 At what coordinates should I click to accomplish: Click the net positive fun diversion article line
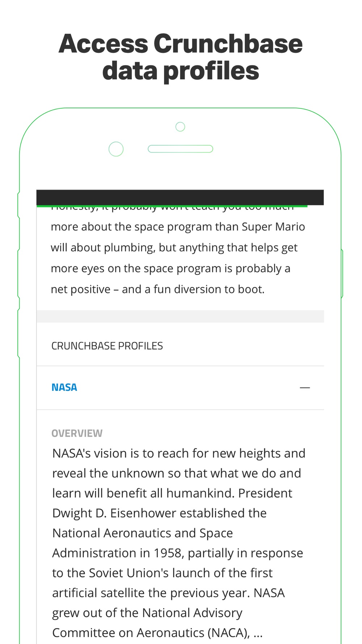[157, 289]
